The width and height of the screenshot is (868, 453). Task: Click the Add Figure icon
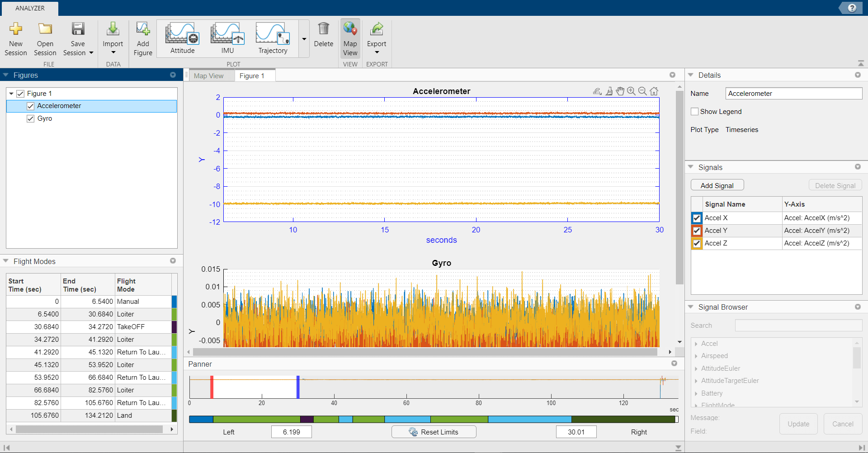pos(143,29)
